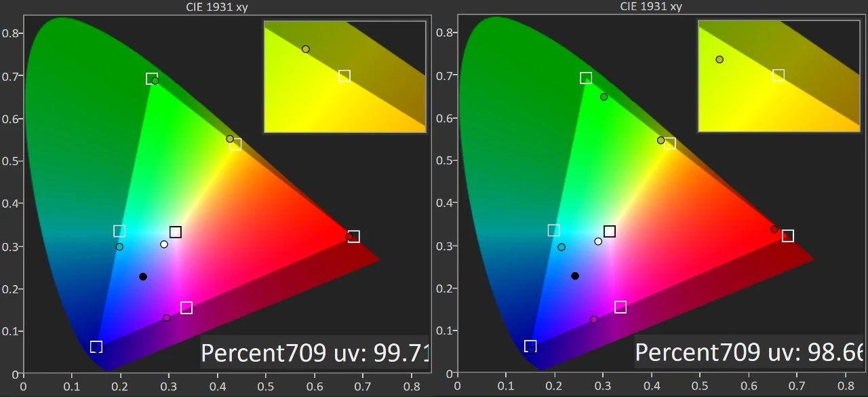Image resolution: width=868 pixels, height=397 pixels.
Task: Click the square inside the 99.71 chart's inset
Action: pyautogui.click(x=344, y=76)
